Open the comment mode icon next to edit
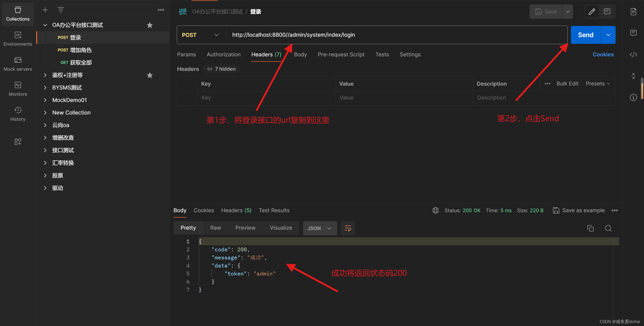The image size is (644, 326). click(x=607, y=11)
